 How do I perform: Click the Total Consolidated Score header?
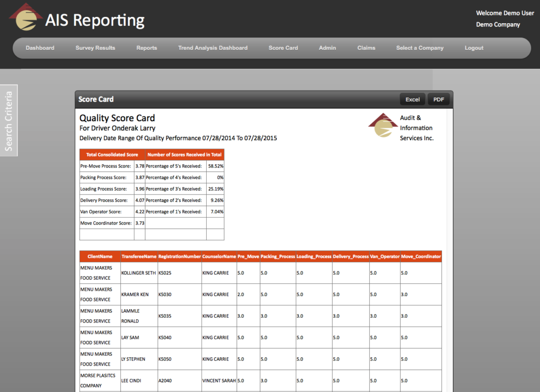coord(112,154)
